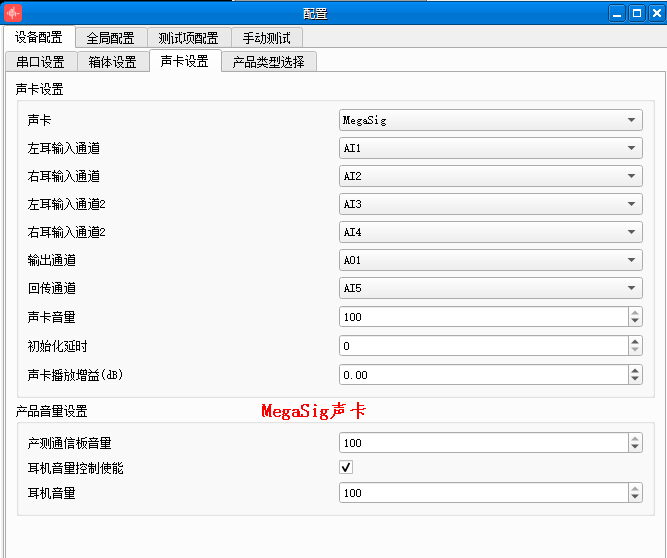Viewport: 667px width, 558px height.
Task: Select the 产品类型选择 sub-tab
Action: [x=268, y=62]
